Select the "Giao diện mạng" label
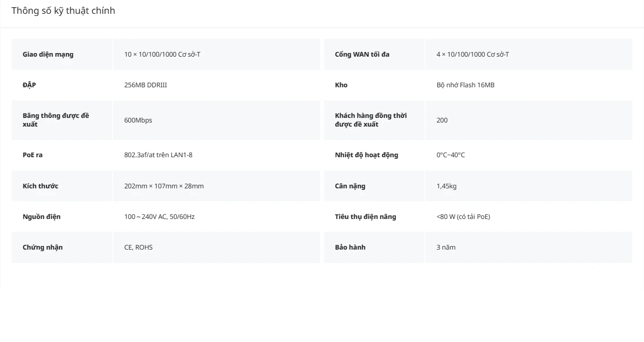This screenshot has height=342, width=644. (48, 55)
